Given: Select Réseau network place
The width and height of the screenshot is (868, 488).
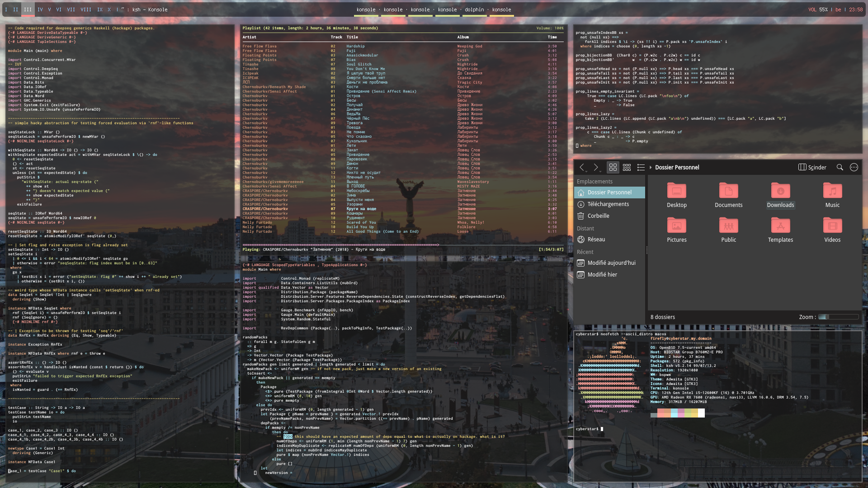Looking at the screenshot, I should (596, 239).
